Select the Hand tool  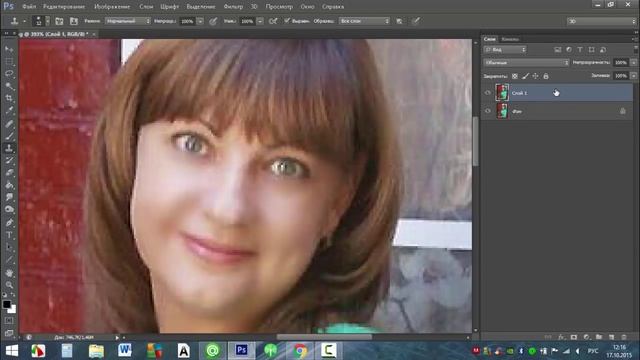tap(9, 273)
